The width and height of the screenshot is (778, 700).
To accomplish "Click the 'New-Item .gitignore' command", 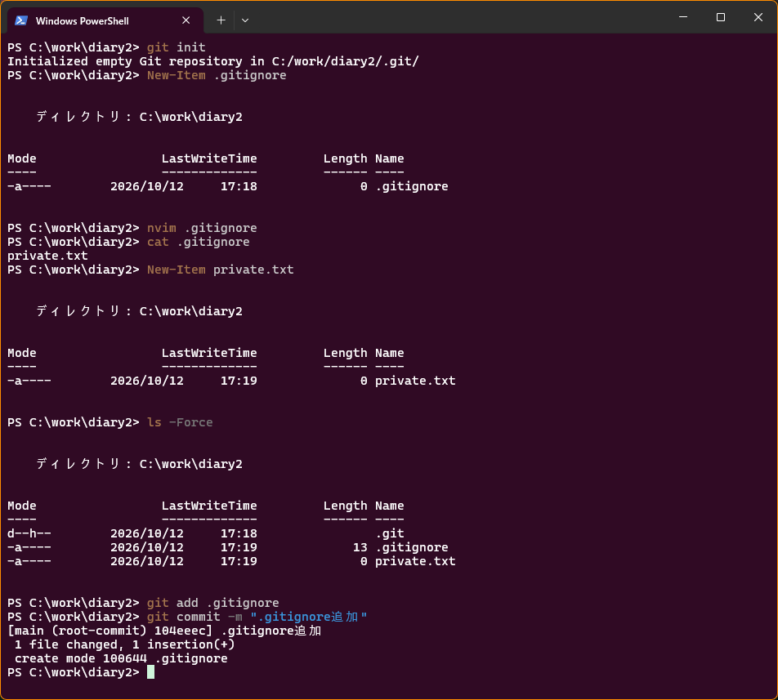I will (x=217, y=75).
